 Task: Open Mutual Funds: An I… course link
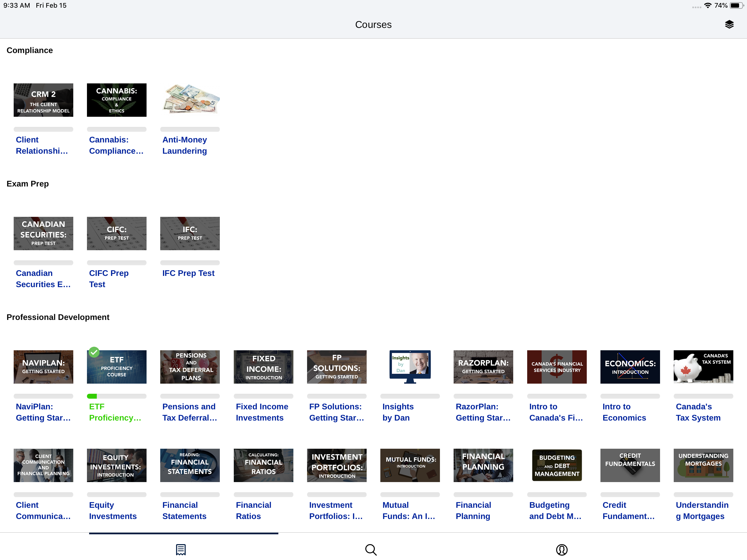408,510
